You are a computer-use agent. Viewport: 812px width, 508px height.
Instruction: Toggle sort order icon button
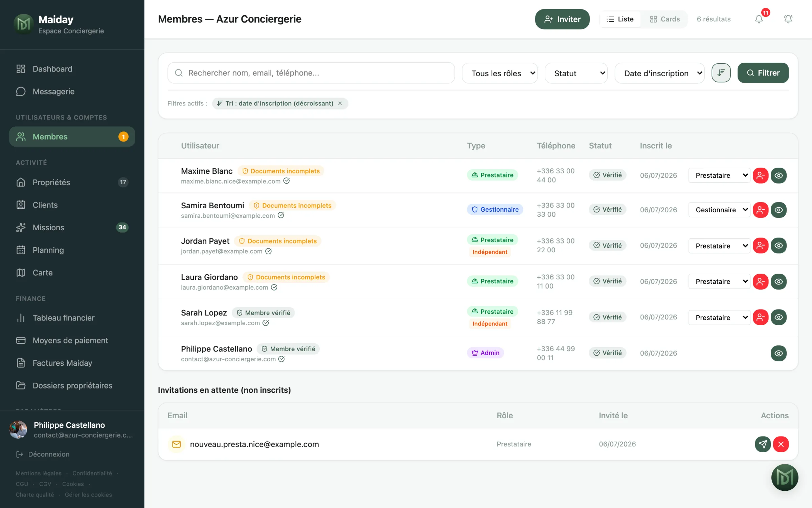[721, 73]
